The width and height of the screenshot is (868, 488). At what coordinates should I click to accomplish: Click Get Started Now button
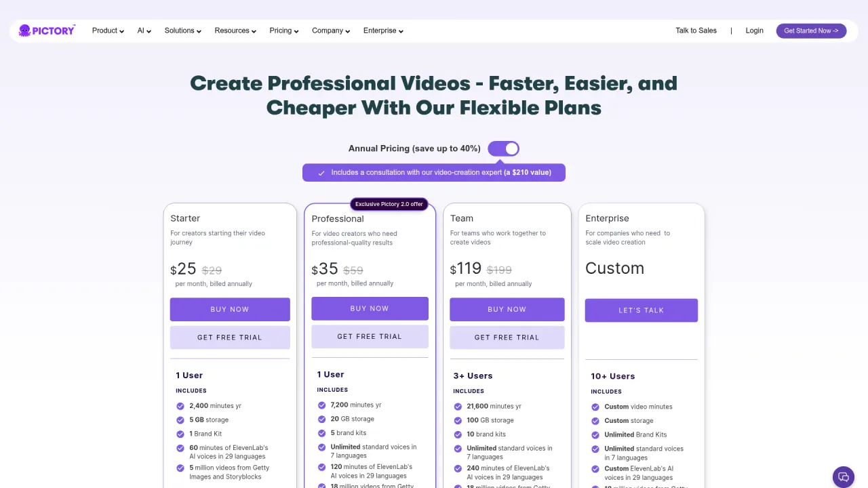coord(811,30)
